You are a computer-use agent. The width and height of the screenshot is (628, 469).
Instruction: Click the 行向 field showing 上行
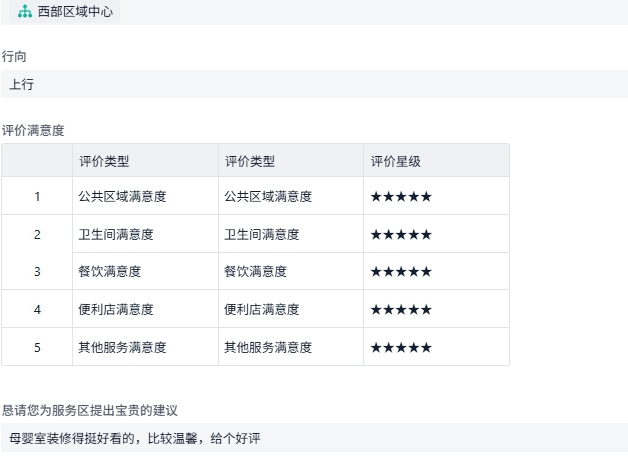[314, 84]
